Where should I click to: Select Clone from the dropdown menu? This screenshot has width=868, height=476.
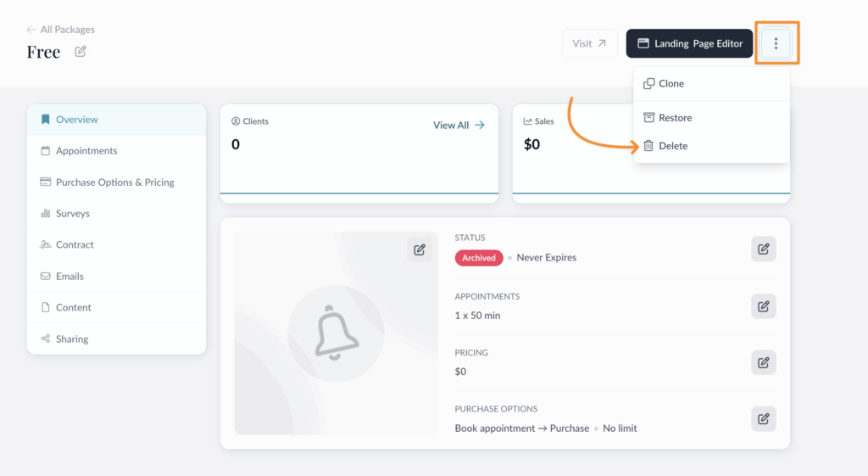click(x=670, y=84)
